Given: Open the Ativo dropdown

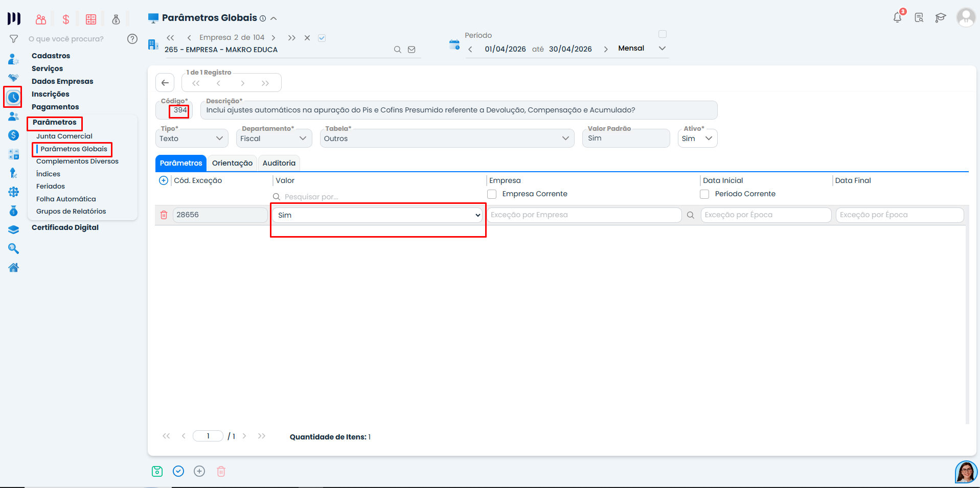Looking at the screenshot, I should click(697, 138).
